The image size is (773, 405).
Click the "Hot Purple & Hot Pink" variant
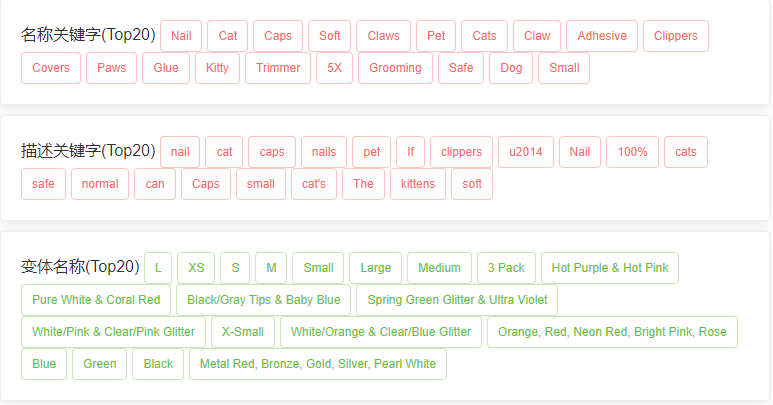point(610,268)
